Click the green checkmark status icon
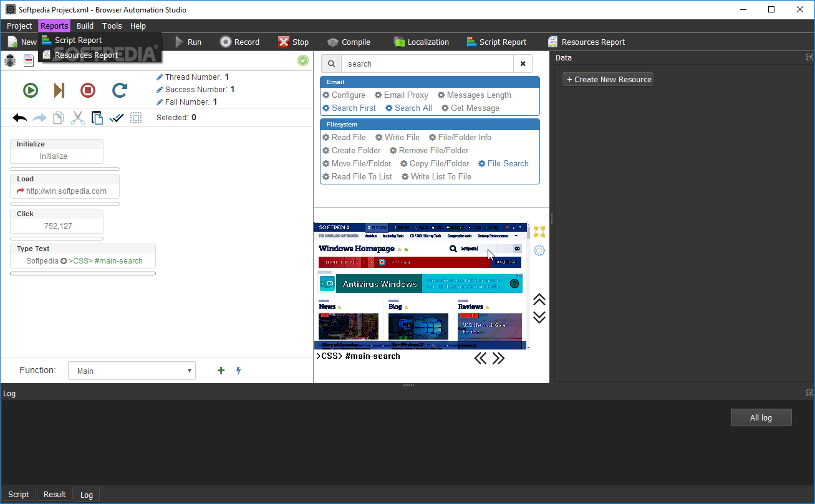The height and width of the screenshot is (504, 815). point(303,60)
